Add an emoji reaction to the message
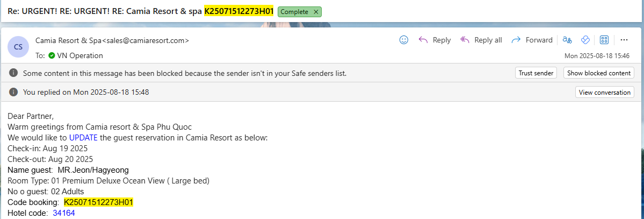644x219 pixels. click(404, 40)
